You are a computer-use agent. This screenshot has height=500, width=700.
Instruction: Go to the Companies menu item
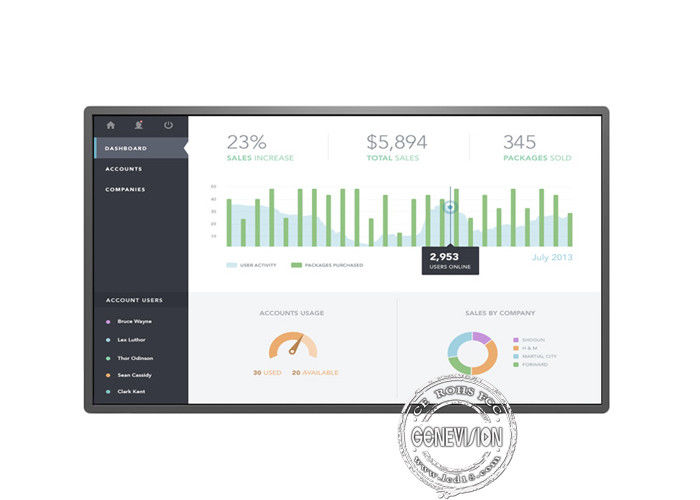(125, 189)
